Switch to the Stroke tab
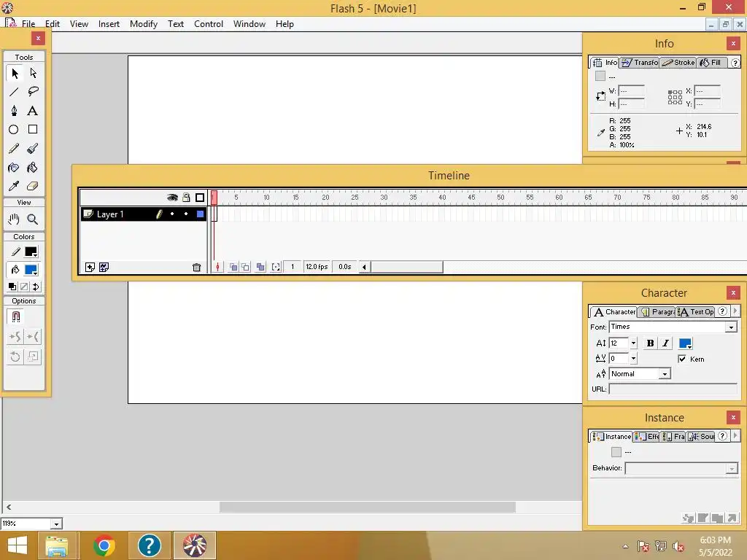 (678, 63)
